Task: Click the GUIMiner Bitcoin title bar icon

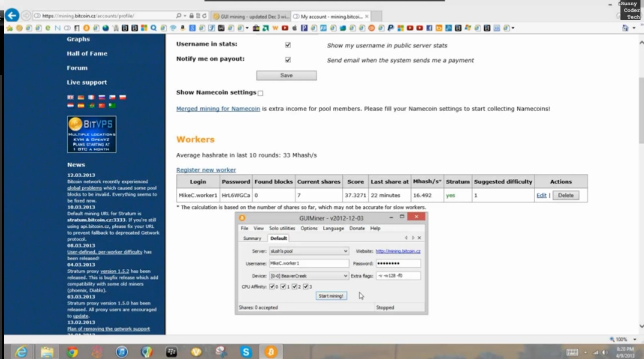Action: [242, 218]
